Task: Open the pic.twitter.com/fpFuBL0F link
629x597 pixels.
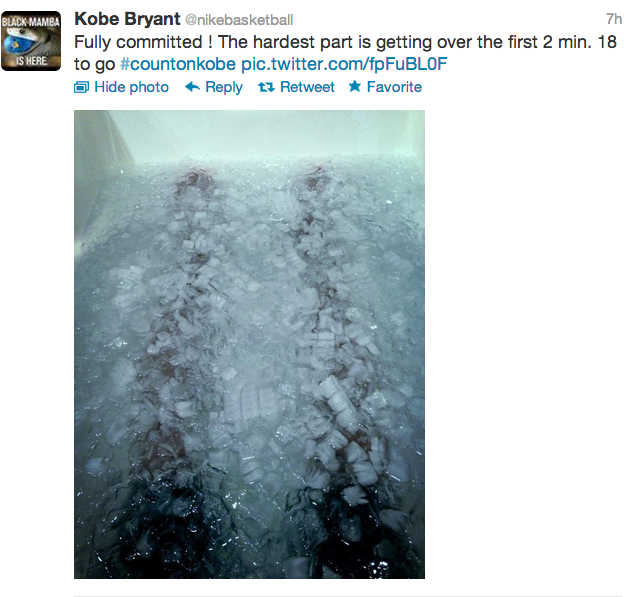Action: [x=344, y=64]
